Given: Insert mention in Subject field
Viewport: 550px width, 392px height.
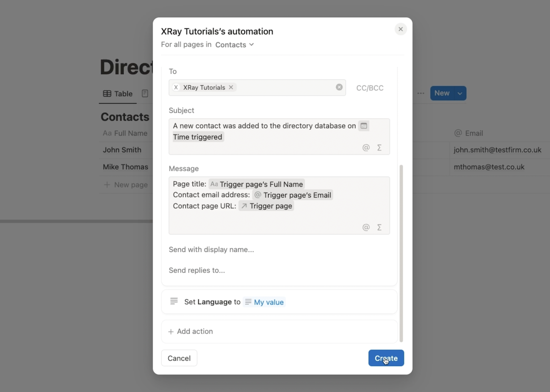Looking at the screenshot, I should (x=366, y=148).
